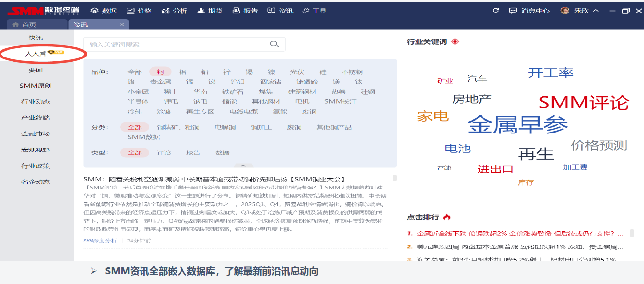
Task: Open the 工具 menu
Action: point(315,10)
